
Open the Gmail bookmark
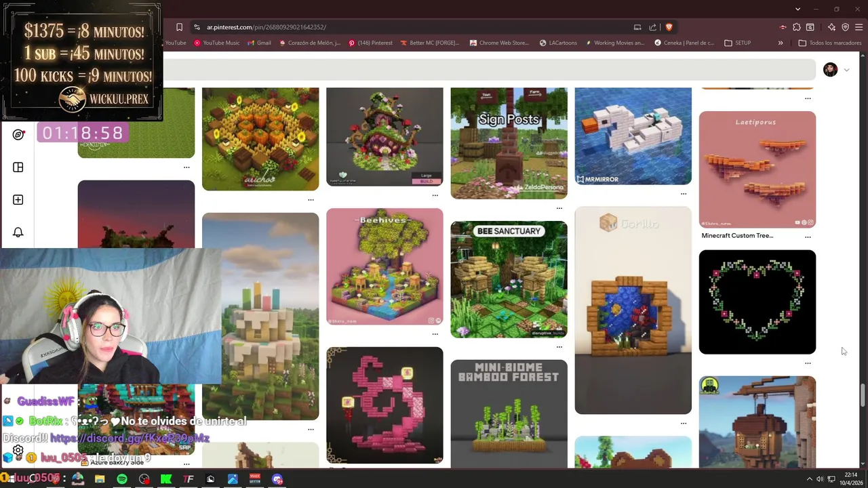(x=260, y=43)
